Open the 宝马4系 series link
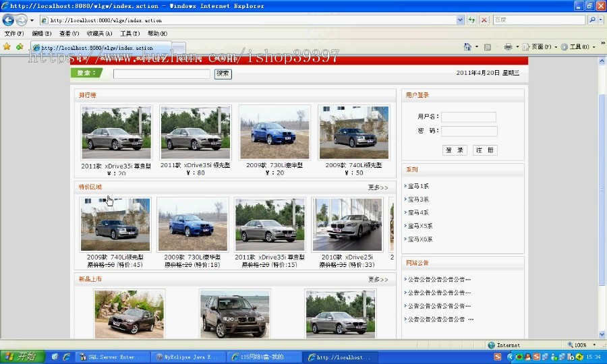 point(418,212)
